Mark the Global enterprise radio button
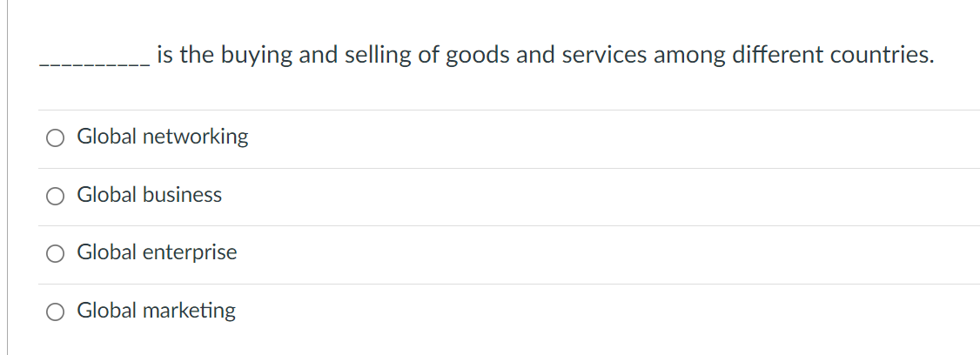Image resolution: width=980 pixels, height=355 pixels. pos(56,253)
